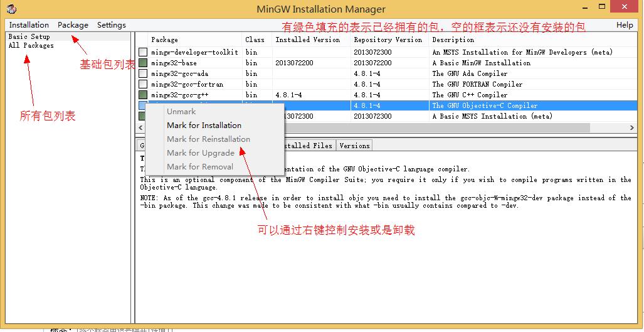Choose Mark for Installation in context menu
Screen dimensions: 644x332
pyautogui.click(x=204, y=126)
